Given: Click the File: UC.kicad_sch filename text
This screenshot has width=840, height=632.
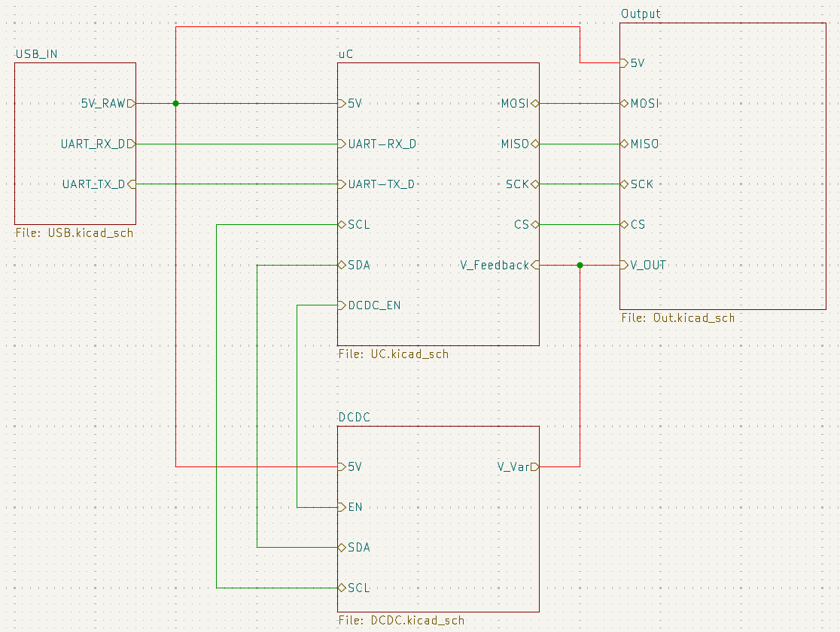Looking at the screenshot, I should (x=393, y=354).
